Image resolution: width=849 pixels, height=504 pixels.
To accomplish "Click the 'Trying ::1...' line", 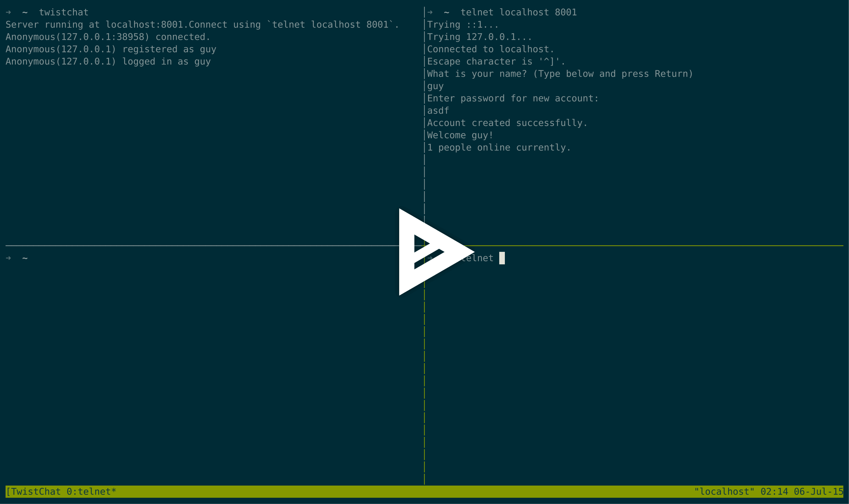I will pyautogui.click(x=463, y=25).
